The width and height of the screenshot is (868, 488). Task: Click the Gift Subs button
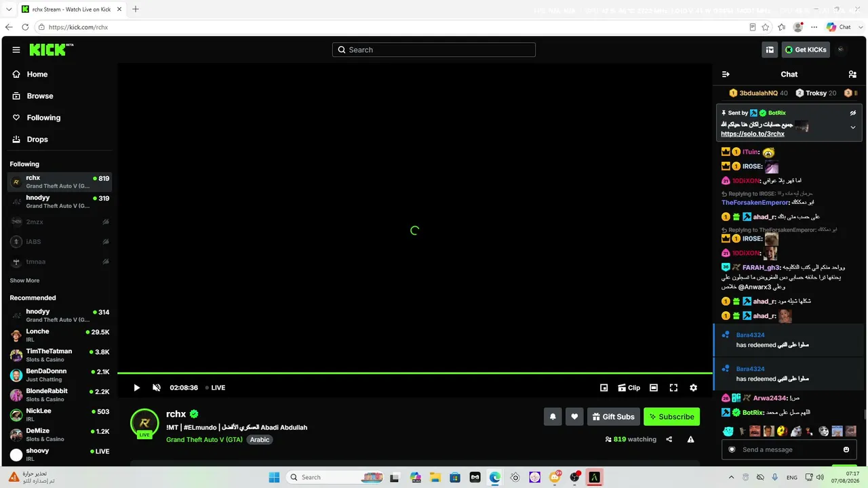point(613,417)
